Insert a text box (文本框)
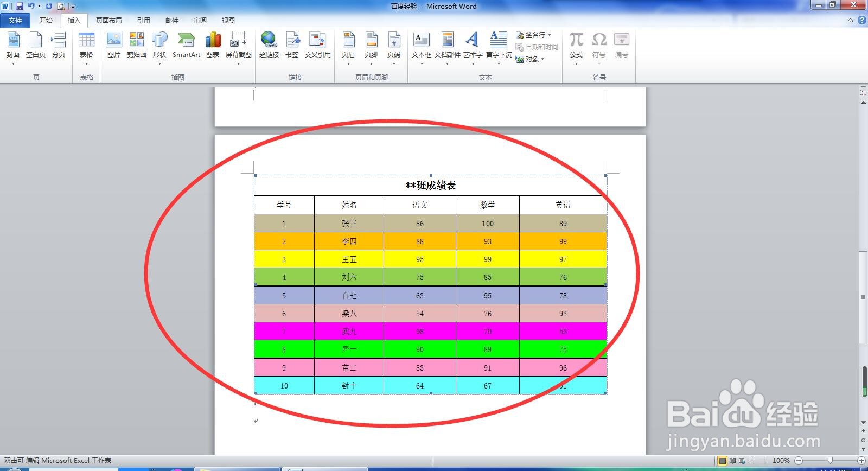 pyautogui.click(x=422, y=48)
